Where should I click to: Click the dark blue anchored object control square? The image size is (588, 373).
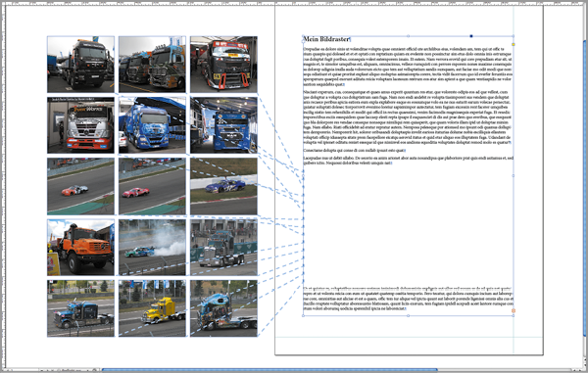(471, 36)
